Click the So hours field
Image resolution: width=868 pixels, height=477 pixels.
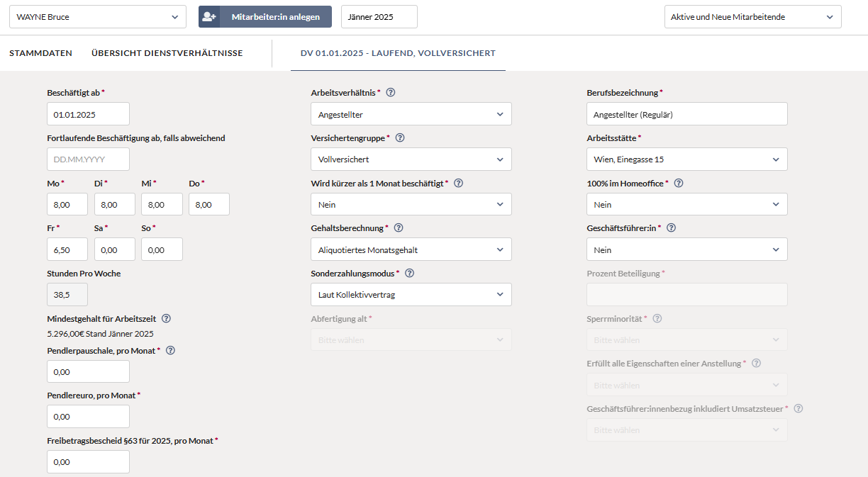(x=162, y=249)
